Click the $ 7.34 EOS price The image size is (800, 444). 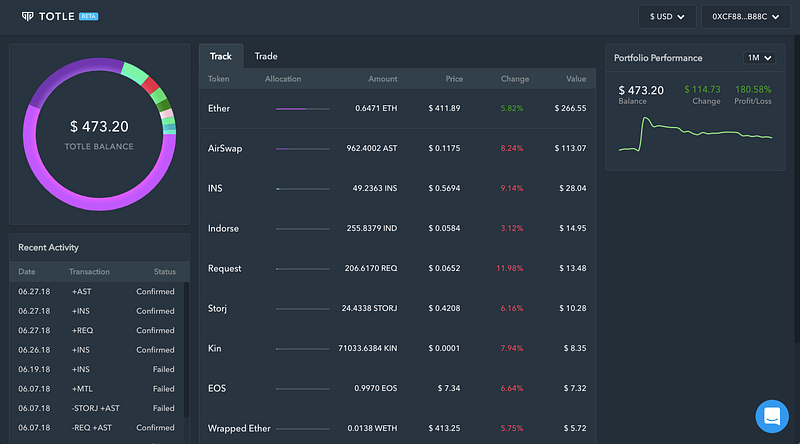tap(448, 388)
